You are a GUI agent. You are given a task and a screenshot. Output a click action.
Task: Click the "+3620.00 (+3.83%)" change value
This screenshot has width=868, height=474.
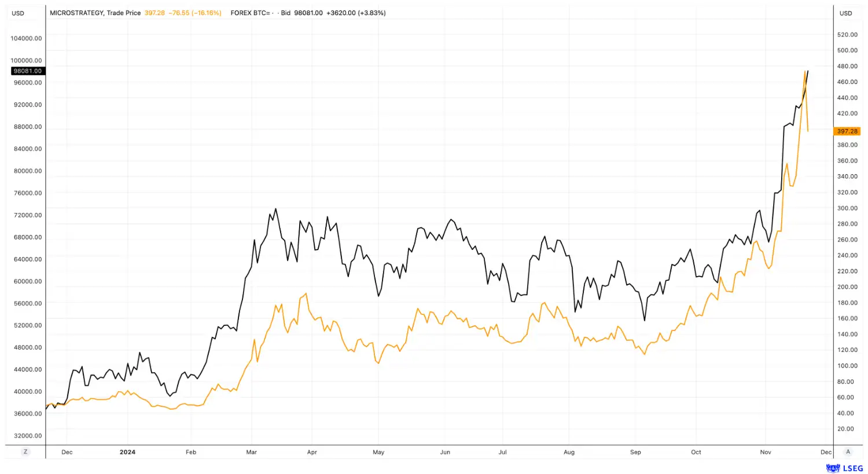356,13
